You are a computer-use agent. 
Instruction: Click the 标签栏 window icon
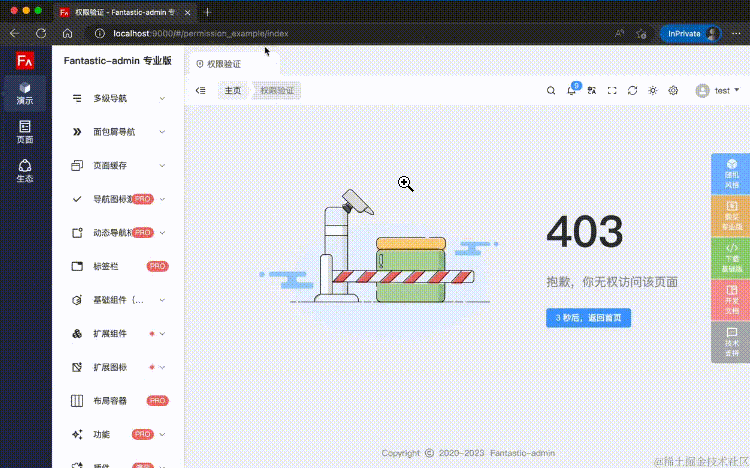tap(77, 267)
